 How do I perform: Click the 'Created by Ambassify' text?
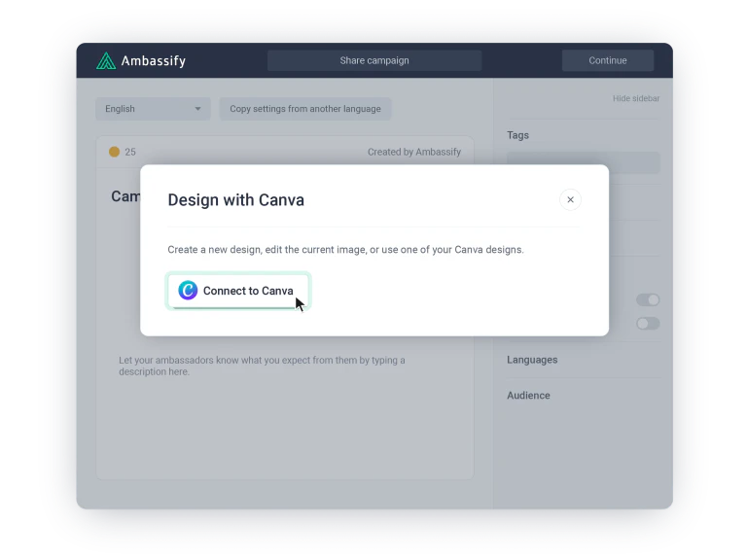(x=414, y=152)
